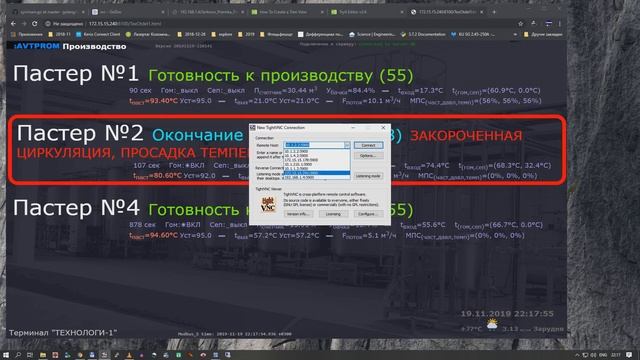
Task: Click the weather cloud-sun icon
Action: 492,325
